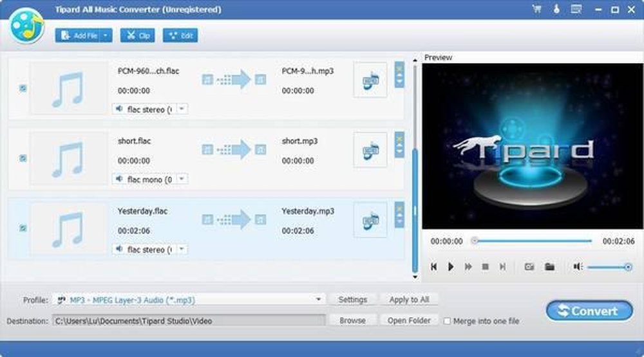Take a snapshot with camera icon
The height and width of the screenshot is (357, 644).
(529, 267)
